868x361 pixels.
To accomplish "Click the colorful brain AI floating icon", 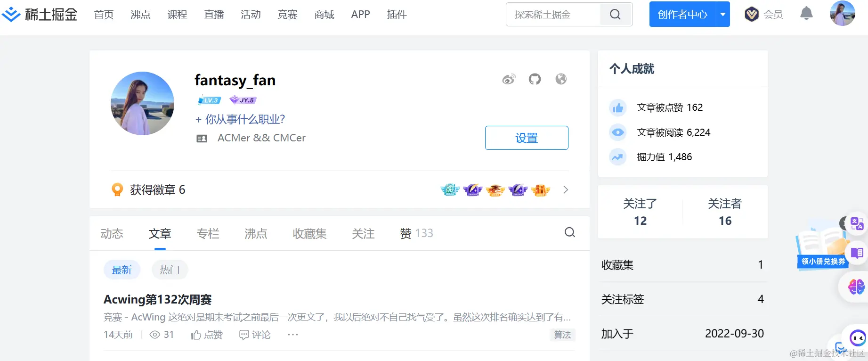I will click(857, 286).
